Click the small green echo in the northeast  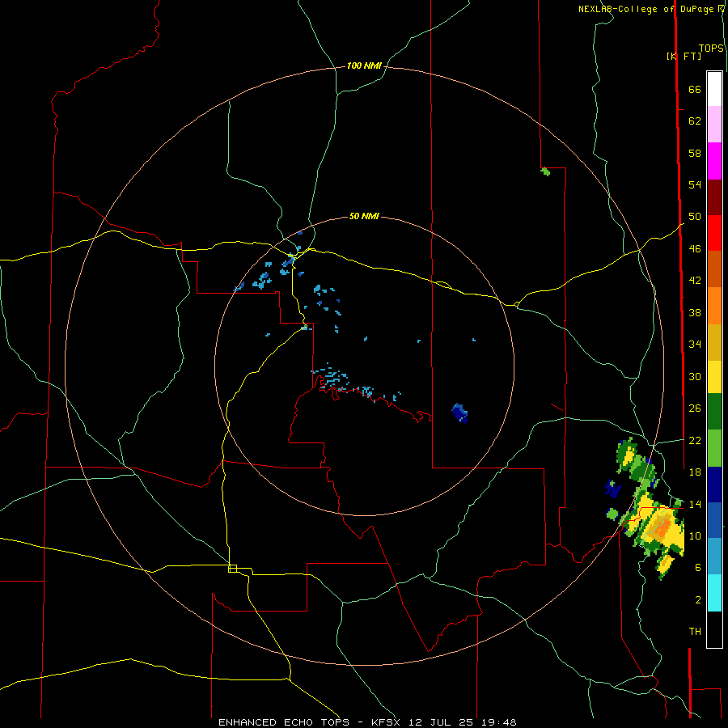(545, 171)
